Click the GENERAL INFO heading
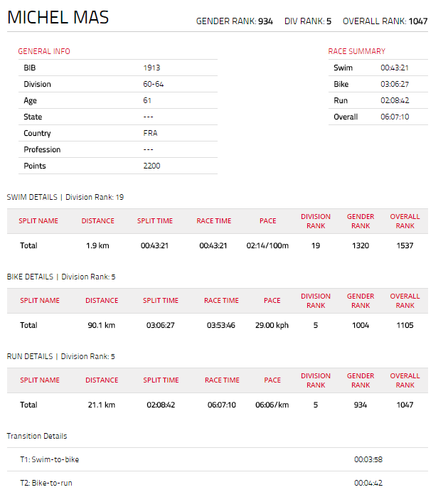The image size is (448, 502). [44, 51]
